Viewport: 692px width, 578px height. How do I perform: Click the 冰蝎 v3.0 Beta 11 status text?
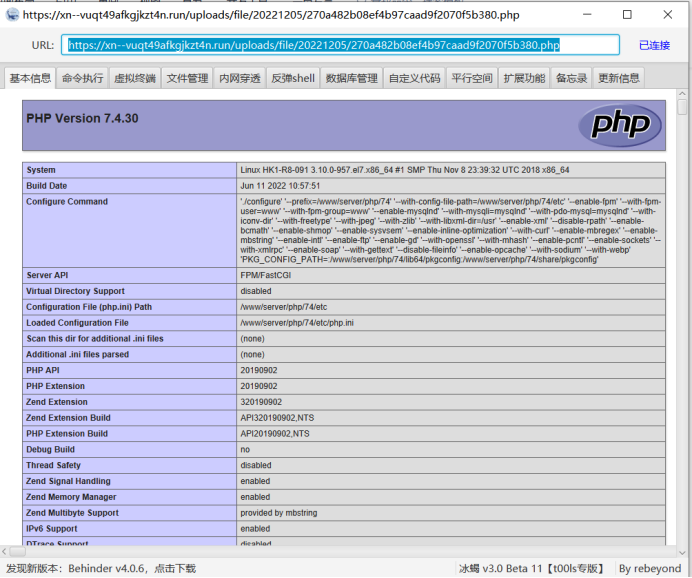(531, 569)
